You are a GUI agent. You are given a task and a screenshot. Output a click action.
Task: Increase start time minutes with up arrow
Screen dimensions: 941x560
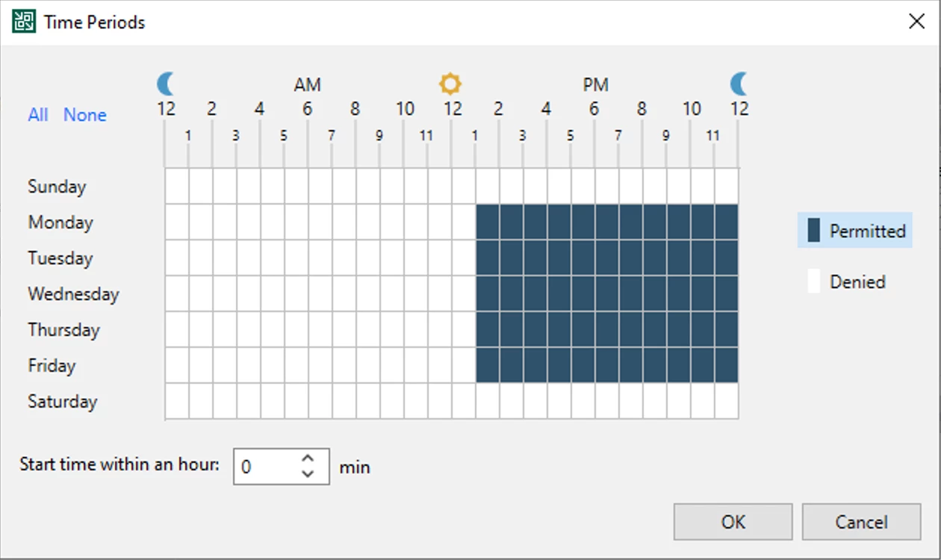[x=308, y=458]
